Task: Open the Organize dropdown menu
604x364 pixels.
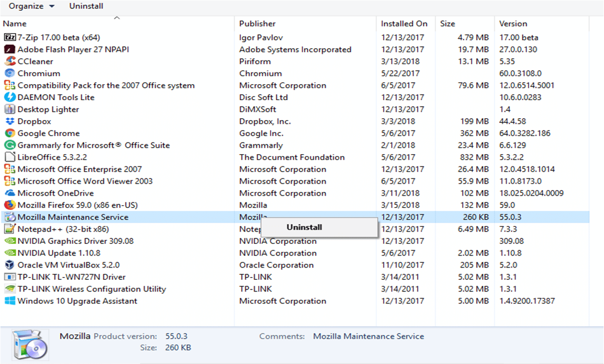Action: click(x=32, y=6)
